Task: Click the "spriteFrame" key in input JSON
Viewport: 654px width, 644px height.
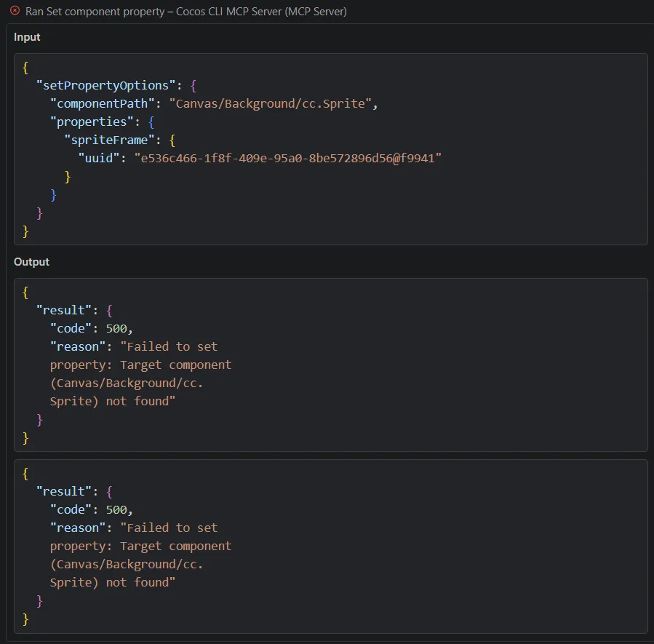Action: [110, 140]
